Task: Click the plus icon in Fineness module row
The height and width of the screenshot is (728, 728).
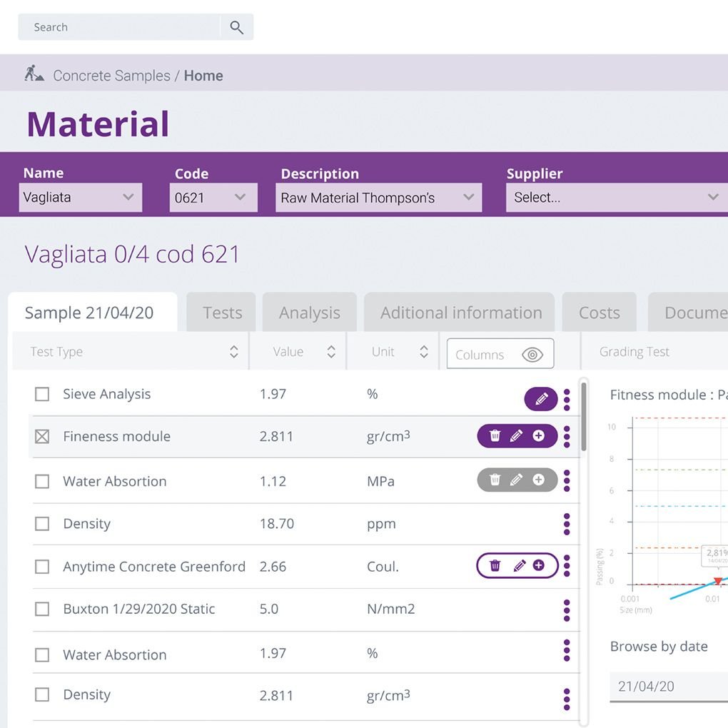Action: coord(538,435)
